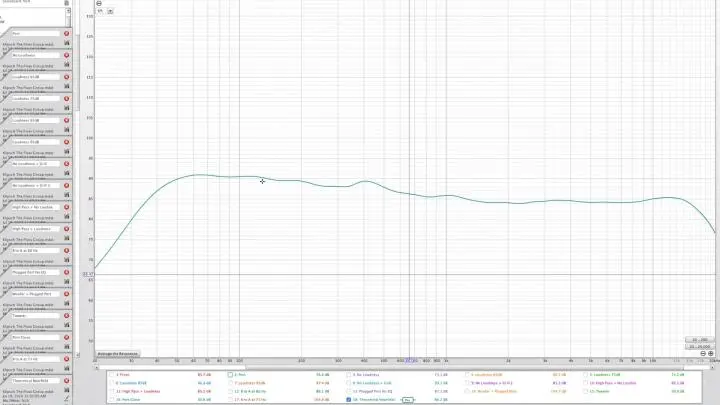
Task: Toggle legend checkbox 2: Port
Action: point(230,375)
